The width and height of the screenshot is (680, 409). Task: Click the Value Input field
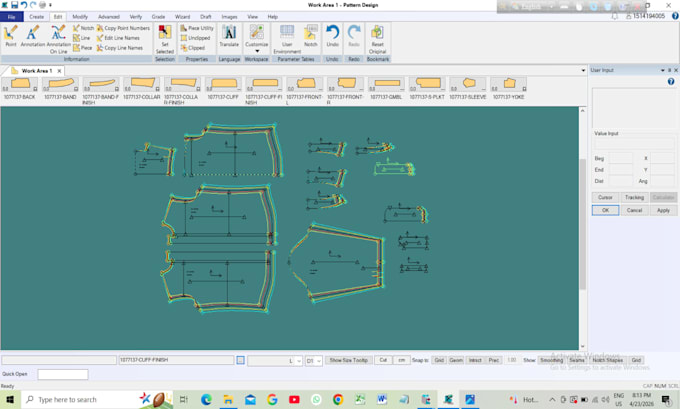coord(634,143)
